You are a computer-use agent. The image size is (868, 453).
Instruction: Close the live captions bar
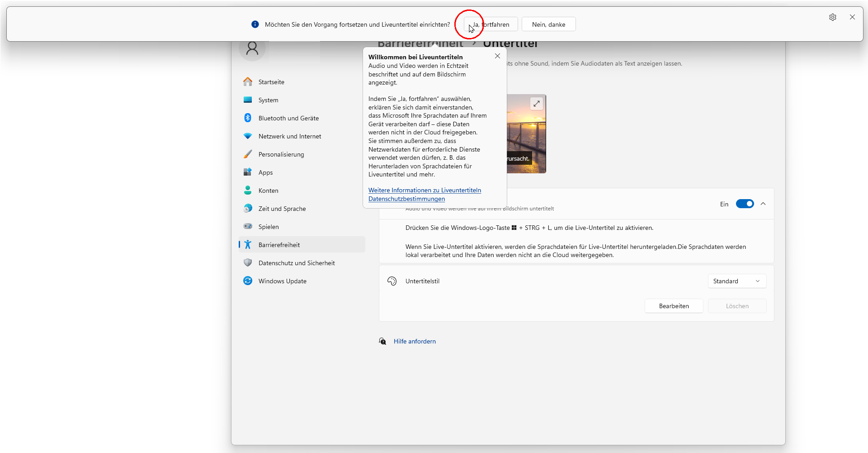click(852, 17)
